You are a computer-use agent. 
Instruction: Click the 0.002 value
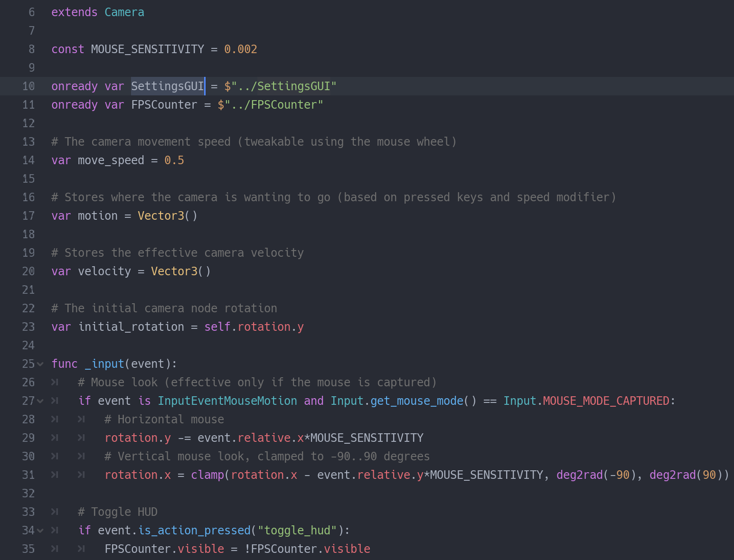[x=241, y=49]
